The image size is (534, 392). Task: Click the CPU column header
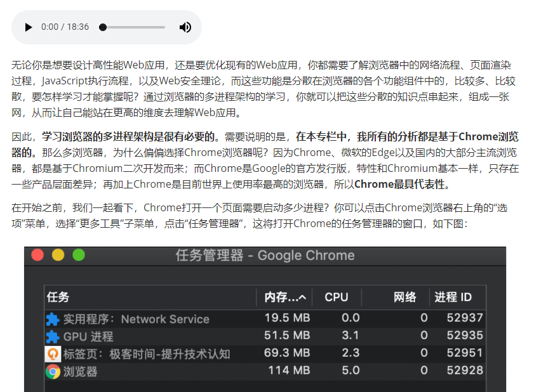(x=337, y=297)
